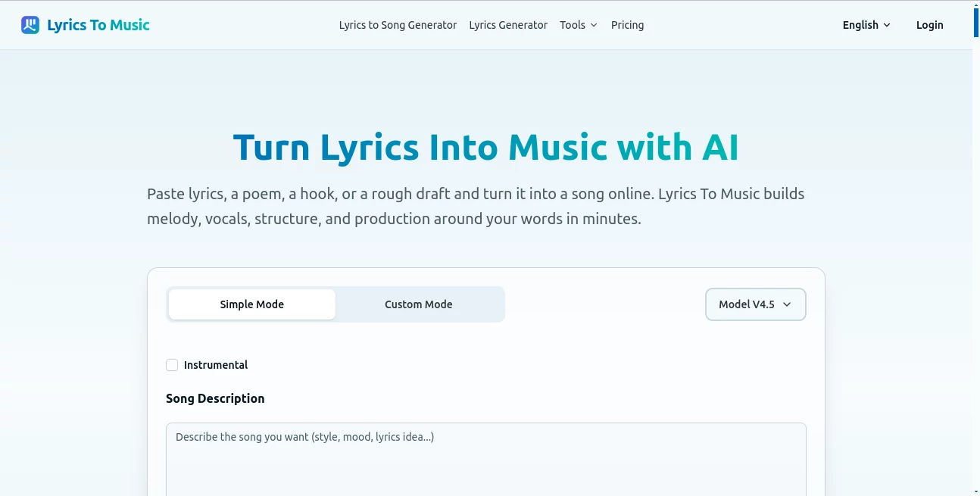Open the English language selector
The height and width of the screenshot is (496, 980).
[x=866, y=25]
